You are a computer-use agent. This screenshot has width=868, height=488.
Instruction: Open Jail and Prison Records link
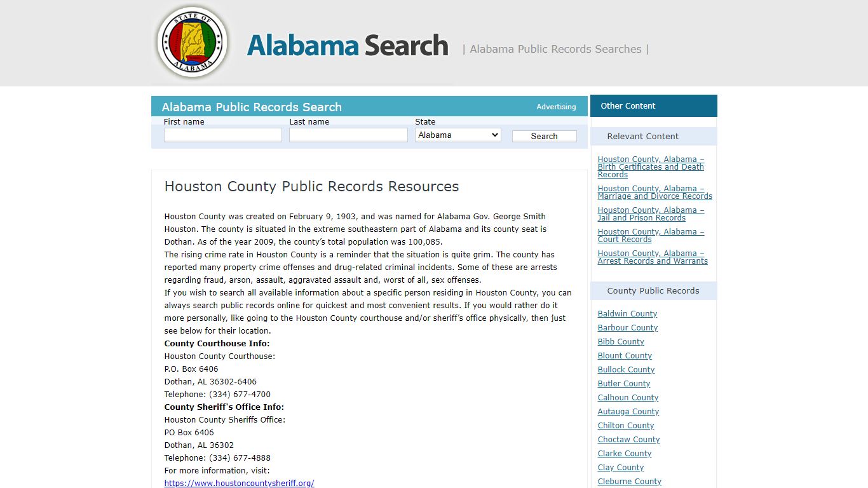point(651,214)
